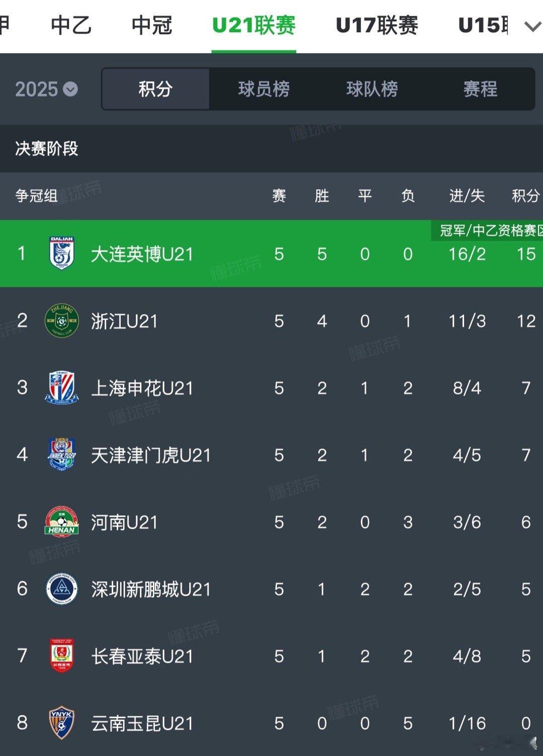The image size is (543, 756).
Task: Expand the league list chevron
Action: pos(532,26)
